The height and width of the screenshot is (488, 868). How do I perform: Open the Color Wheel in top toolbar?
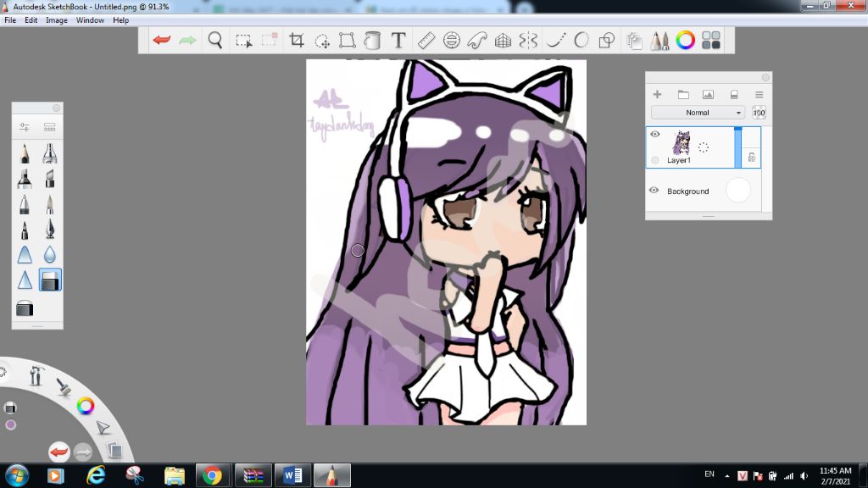click(x=685, y=41)
